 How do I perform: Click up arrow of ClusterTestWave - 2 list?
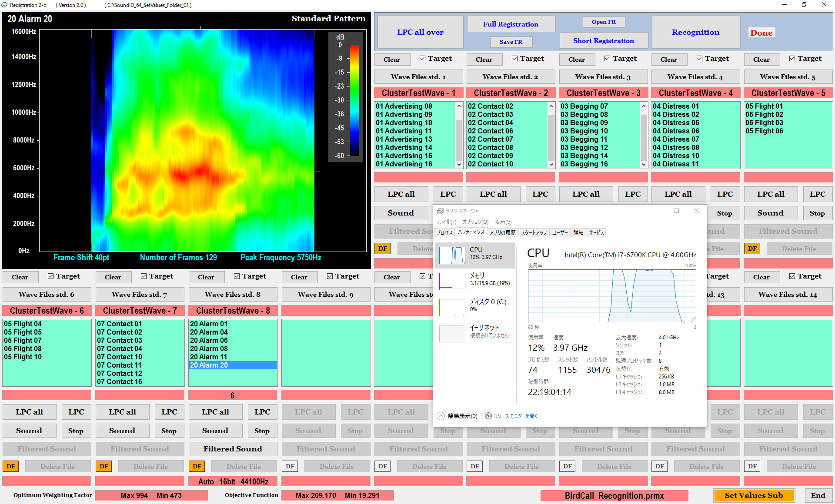coord(551,106)
